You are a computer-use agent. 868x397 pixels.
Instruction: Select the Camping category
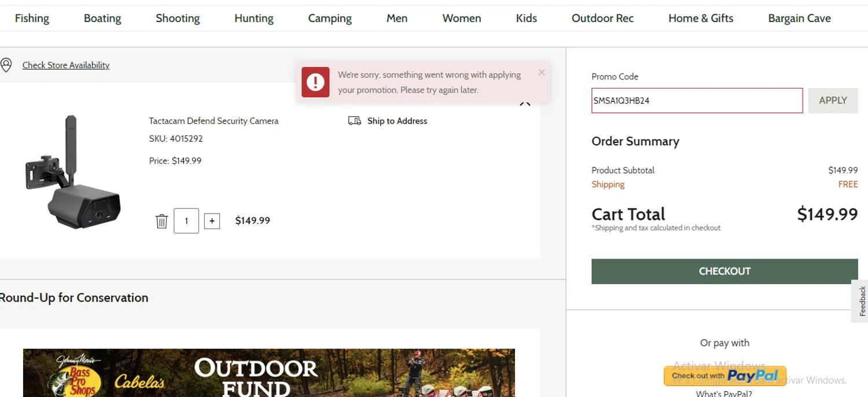[x=329, y=19]
